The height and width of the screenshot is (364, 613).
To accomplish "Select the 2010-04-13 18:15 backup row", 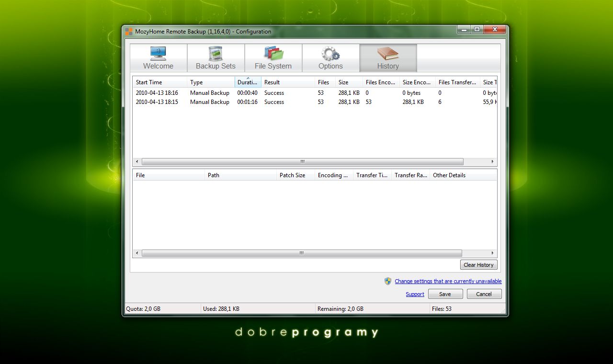I will tap(315, 102).
